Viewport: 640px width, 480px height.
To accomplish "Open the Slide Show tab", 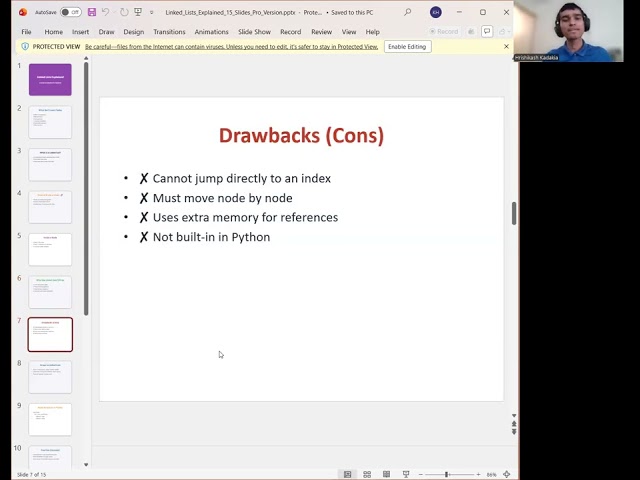I will (254, 32).
